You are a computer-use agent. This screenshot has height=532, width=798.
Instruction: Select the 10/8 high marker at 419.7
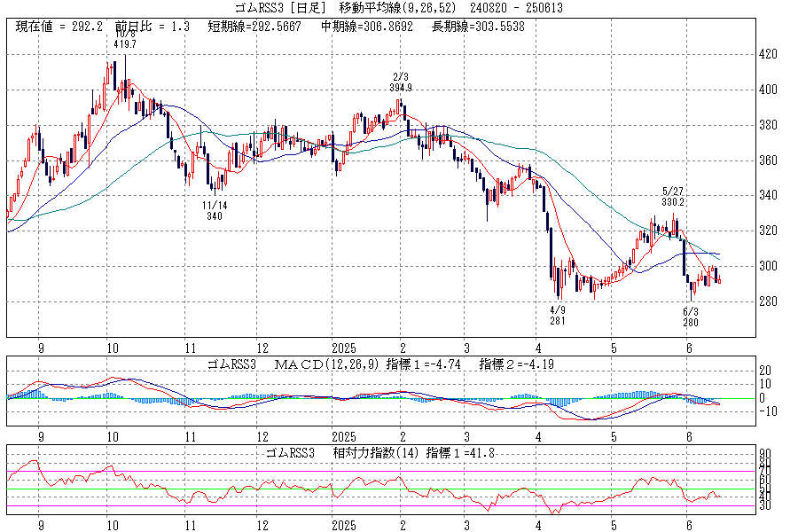pyautogui.click(x=124, y=43)
